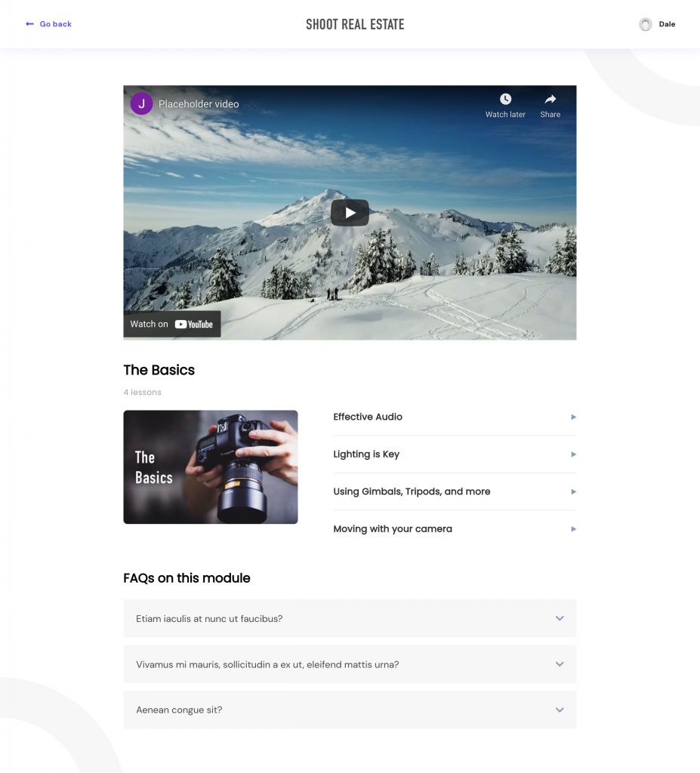This screenshot has width=700, height=773.
Task: Expand FAQ Aenean congue sit
Action: [350, 710]
